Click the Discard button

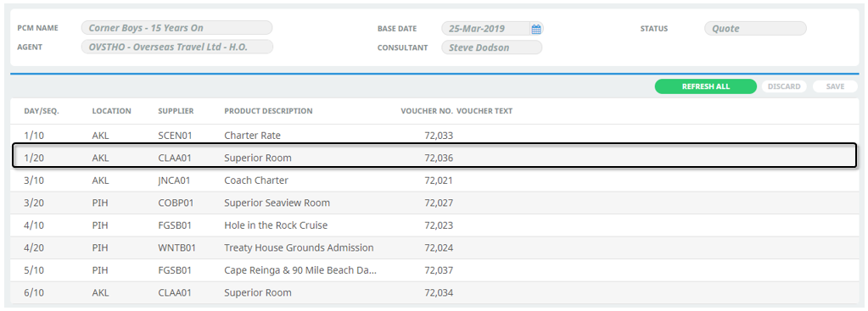tap(784, 86)
